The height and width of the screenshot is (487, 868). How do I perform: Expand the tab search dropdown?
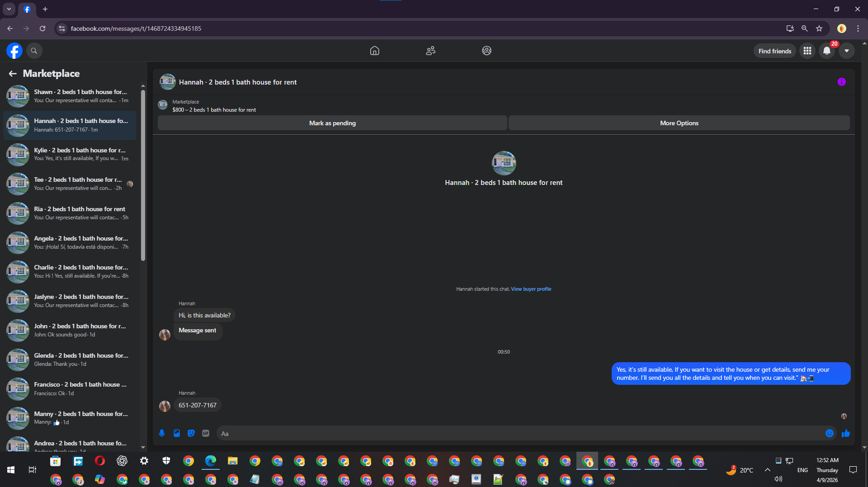(x=9, y=9)
